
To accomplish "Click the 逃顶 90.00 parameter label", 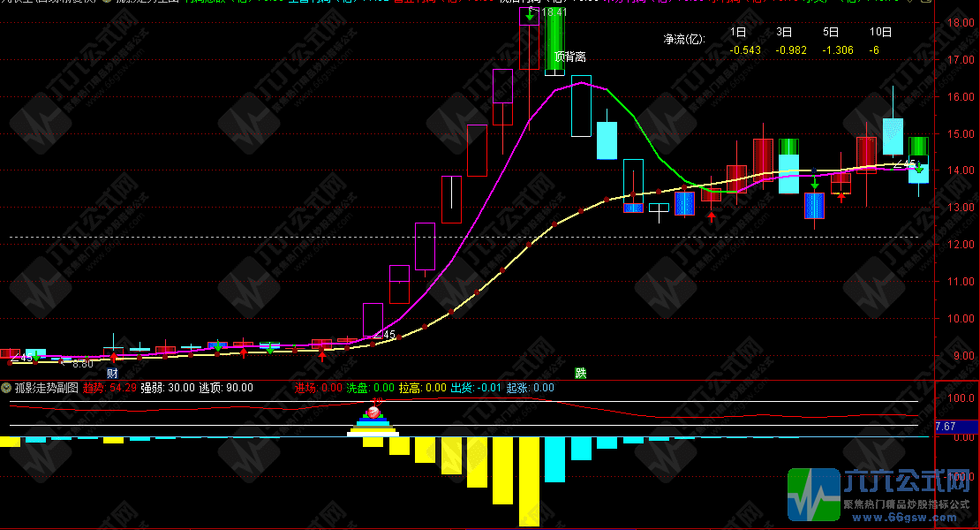I will click(226, 387).
